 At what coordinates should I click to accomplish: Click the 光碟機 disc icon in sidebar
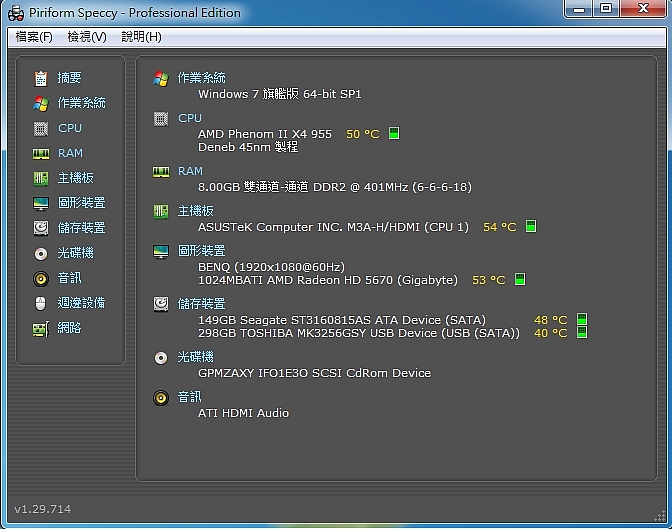tap(41, 253)
